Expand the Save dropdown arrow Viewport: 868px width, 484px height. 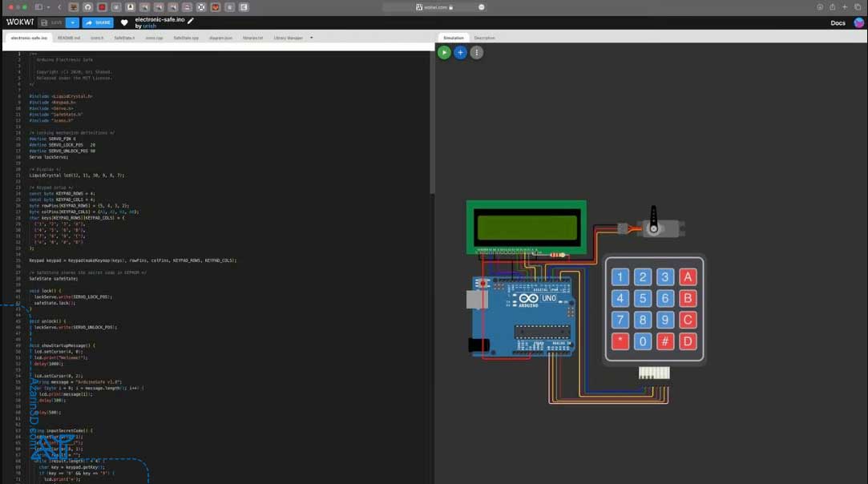73,22
